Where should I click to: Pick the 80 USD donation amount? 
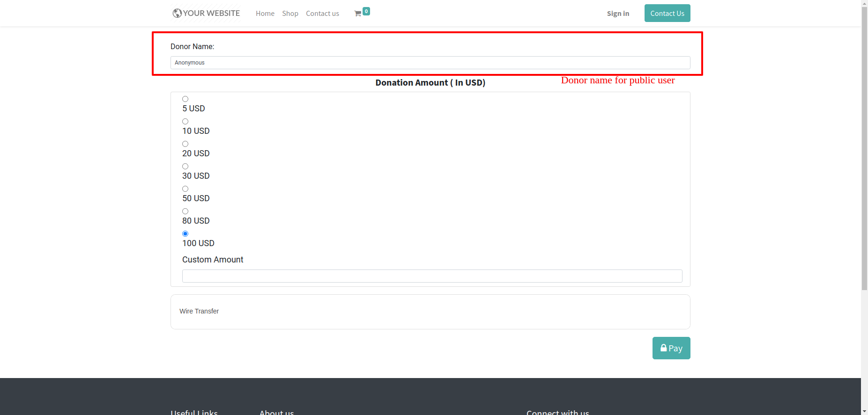185,211
